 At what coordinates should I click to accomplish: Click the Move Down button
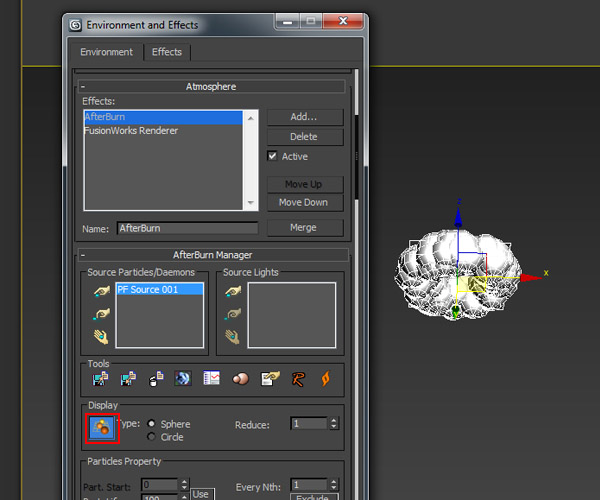pyautogui.click(x=305, y=203)
